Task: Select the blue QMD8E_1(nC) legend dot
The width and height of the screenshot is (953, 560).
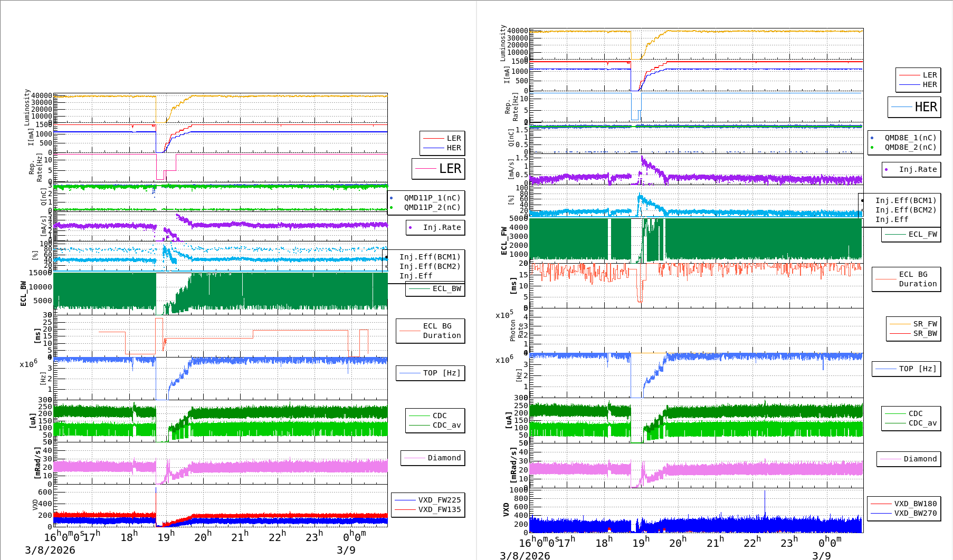Action: coord(872,138)
